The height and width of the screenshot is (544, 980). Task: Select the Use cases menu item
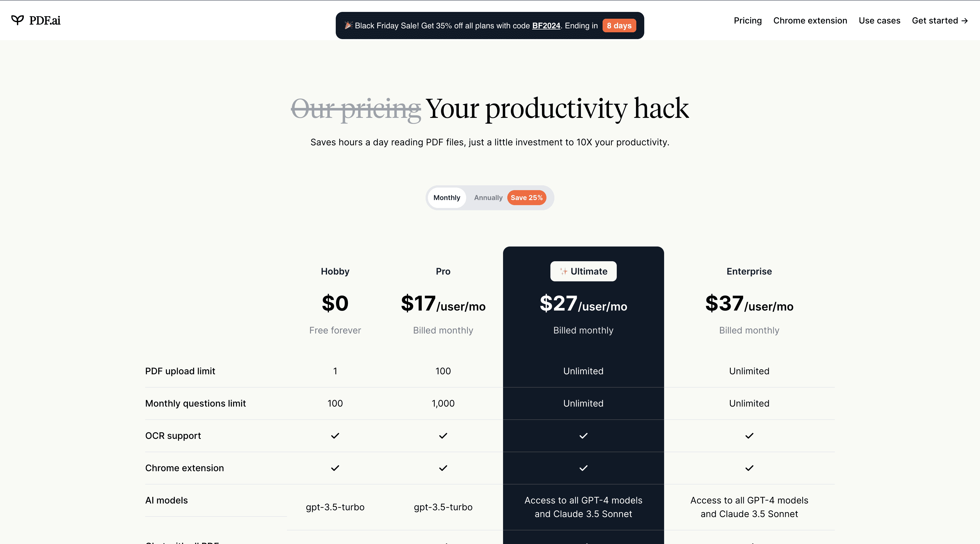click(879, 20)
